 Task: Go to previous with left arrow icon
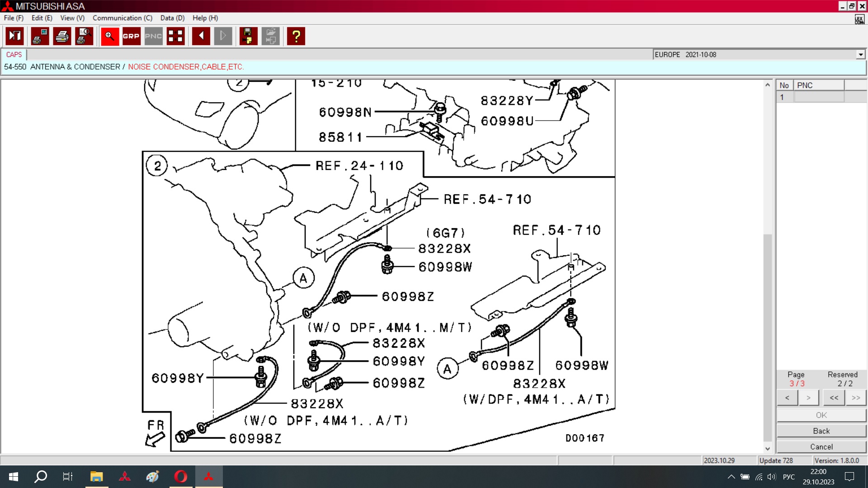(201, 36)
